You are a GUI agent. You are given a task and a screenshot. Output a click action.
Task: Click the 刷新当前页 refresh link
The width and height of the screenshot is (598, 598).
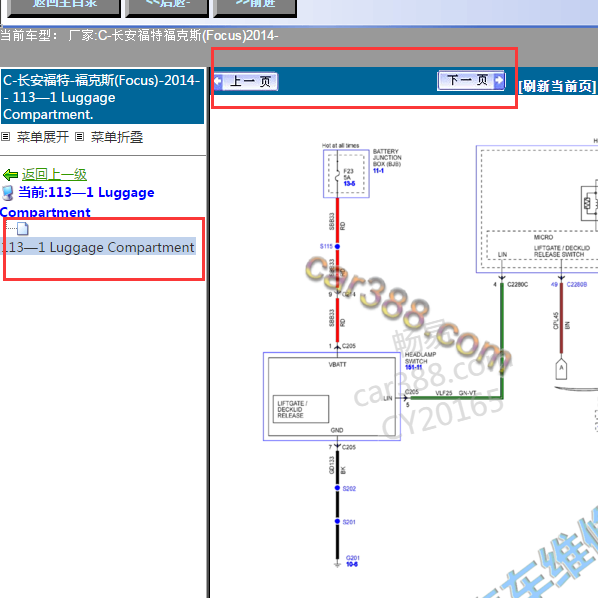point(557,86)
